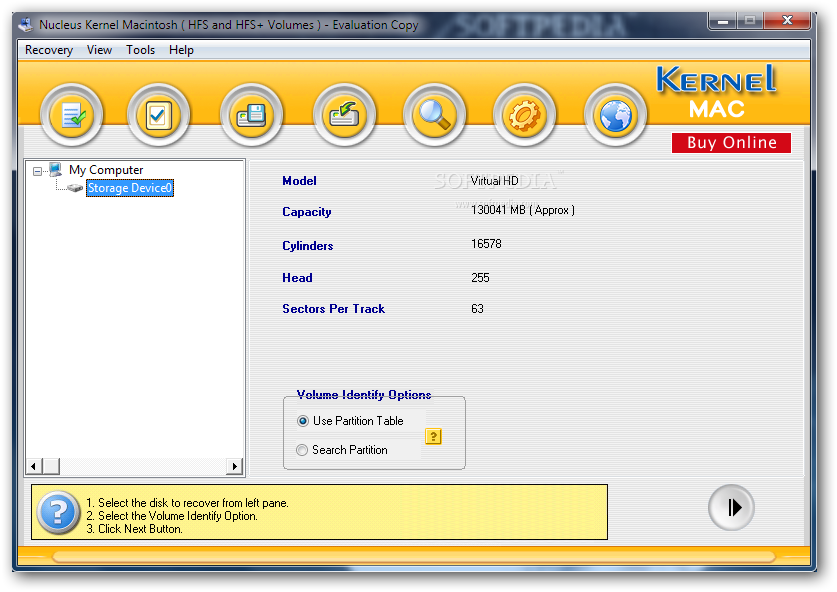Click the Next arrow button

tap(731, 507)
